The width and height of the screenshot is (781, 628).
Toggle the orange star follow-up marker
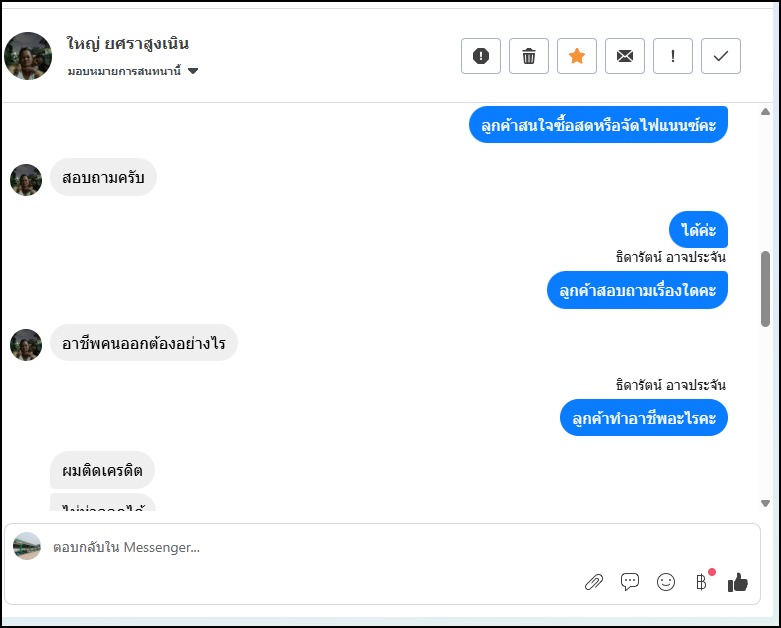point(577,56)
